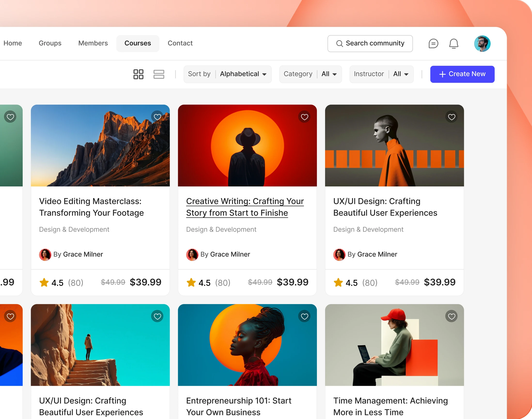Open the messages chat icon
This screenshot has width=532, height=419.
tap(433, 44)
